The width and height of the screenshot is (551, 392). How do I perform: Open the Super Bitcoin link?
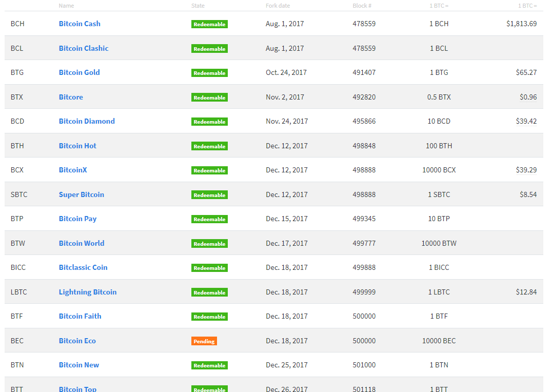[x=81, y=195]
